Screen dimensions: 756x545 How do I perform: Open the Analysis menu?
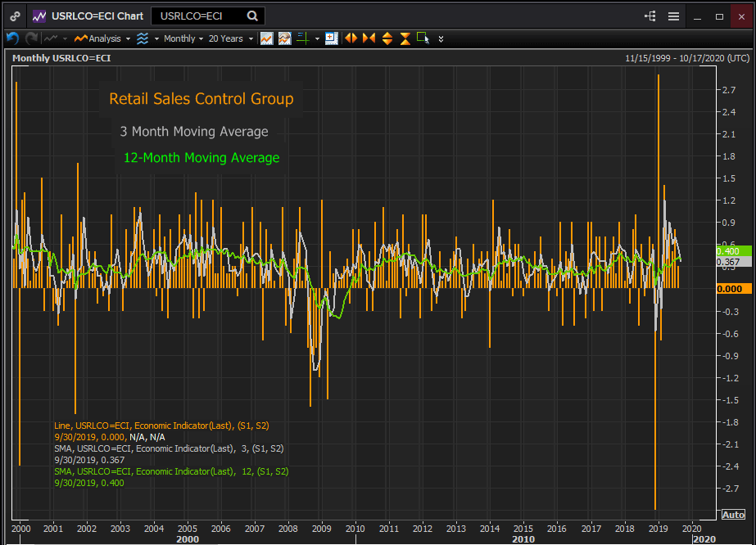click(103, 38)
